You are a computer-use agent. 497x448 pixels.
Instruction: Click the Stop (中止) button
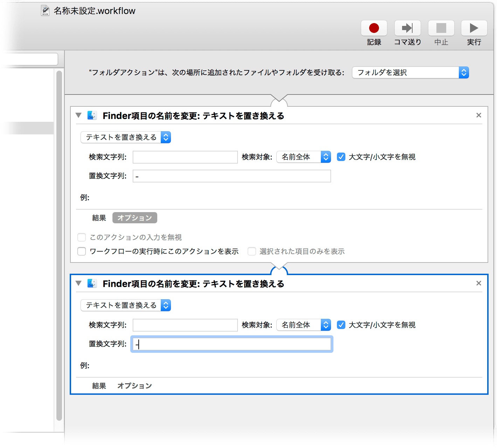click(x=441, y=28)
